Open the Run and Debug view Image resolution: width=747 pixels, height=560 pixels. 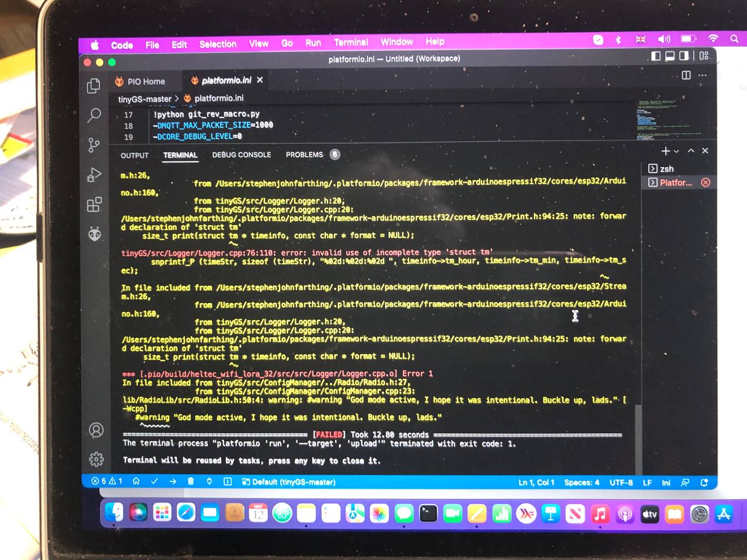click(x=93, y=175)
